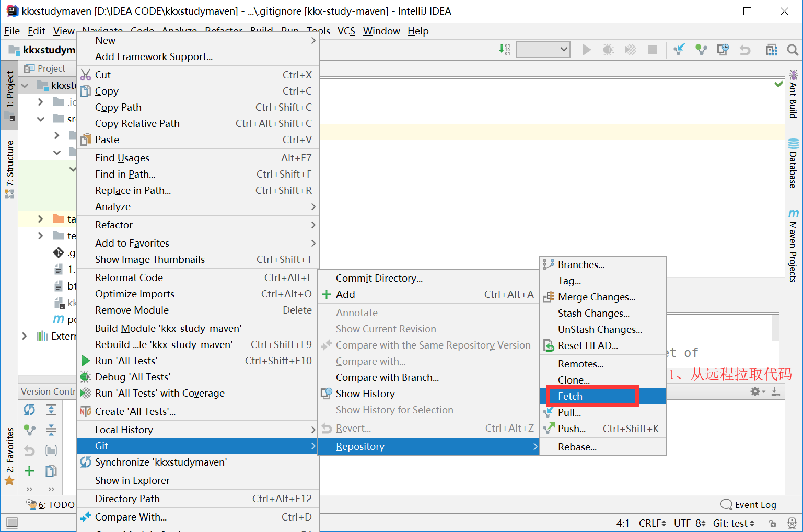Choose Synchronize 'kkxstudymaven' entry
803x532 pixels.
[x=198, y=462]
